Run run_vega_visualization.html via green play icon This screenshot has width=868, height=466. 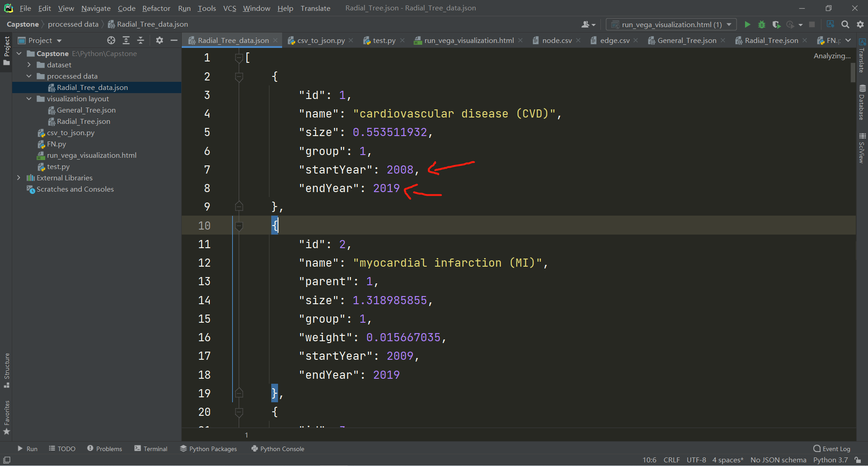[x=748, y=25]
